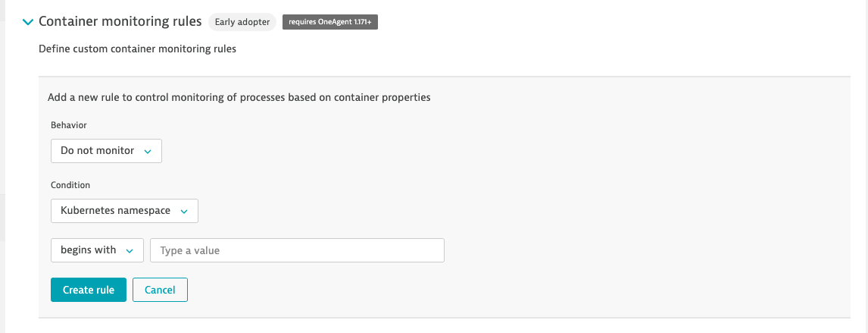Click the chevron arrow beside begins with

[130, 251]
